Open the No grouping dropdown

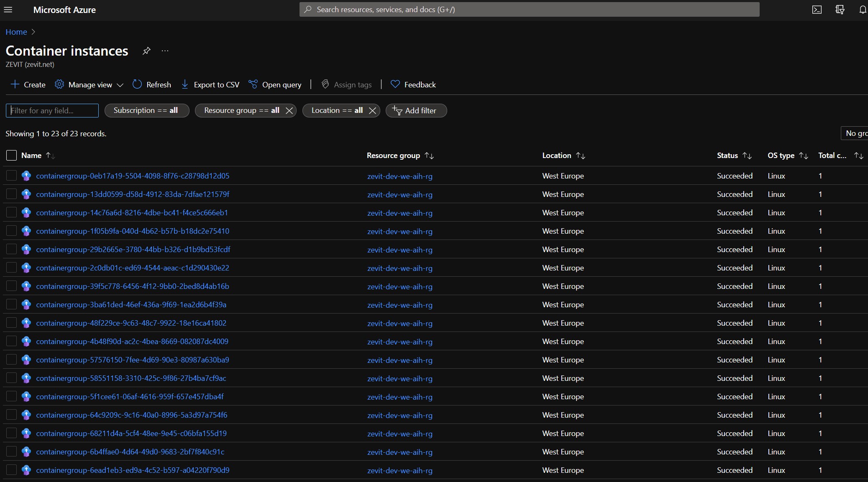pos(855,133)
